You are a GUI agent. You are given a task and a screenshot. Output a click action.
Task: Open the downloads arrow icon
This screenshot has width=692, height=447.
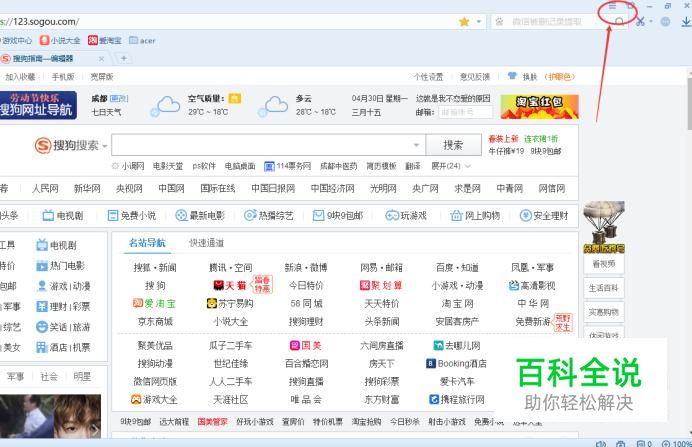686,21
